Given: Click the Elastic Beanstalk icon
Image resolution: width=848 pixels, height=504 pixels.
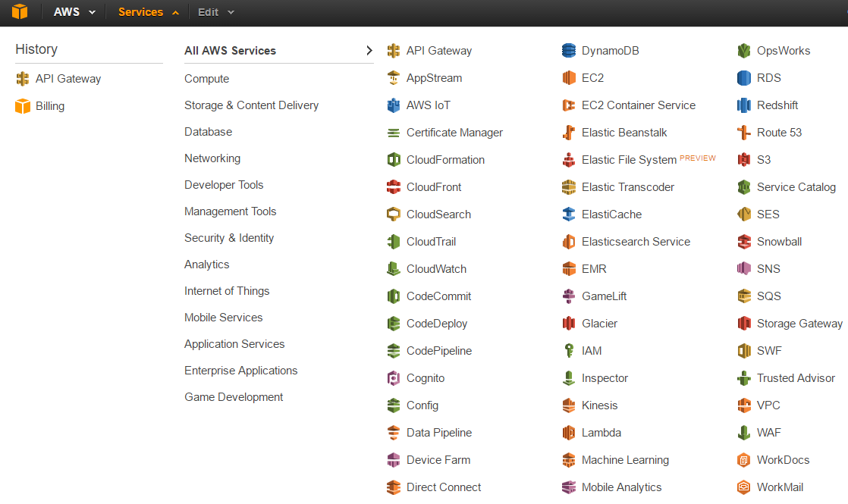Looking at the screenshot, I should 569,133.
